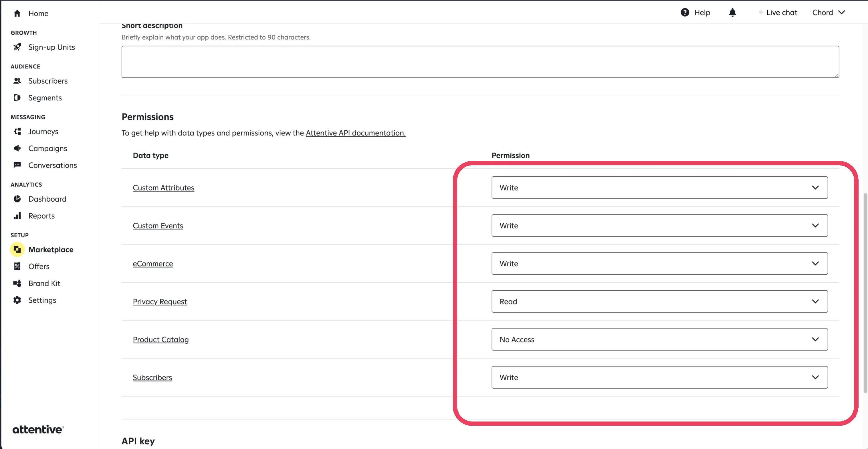Screen dimensions: 868x449
Task: Click the Custom Attributes link
Action: coord(163,188)
